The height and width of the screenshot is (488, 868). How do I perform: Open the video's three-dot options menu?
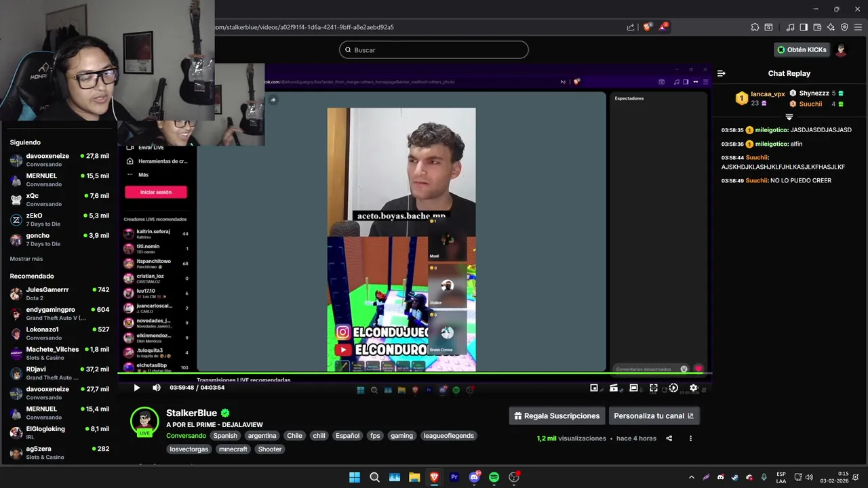point(690,439)
